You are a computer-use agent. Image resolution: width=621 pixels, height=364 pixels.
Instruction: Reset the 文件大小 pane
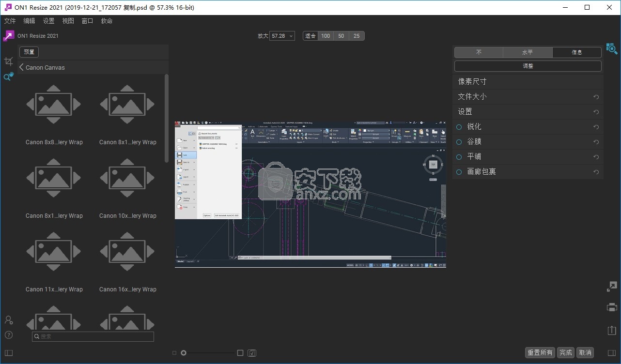596,97
